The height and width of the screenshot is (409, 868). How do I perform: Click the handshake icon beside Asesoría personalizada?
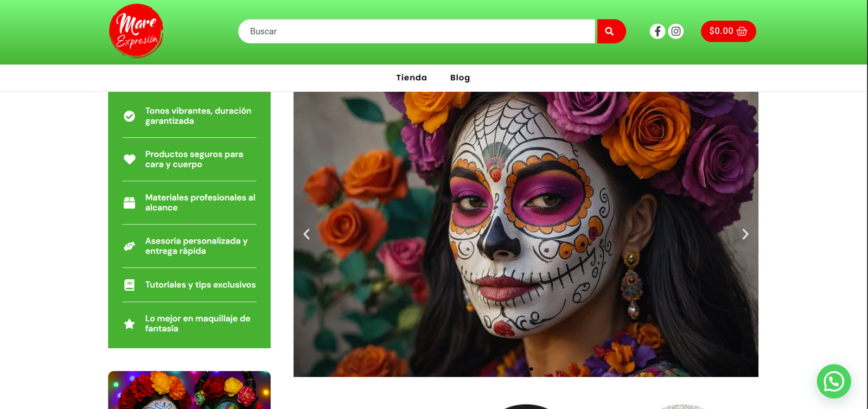point(129,246)
